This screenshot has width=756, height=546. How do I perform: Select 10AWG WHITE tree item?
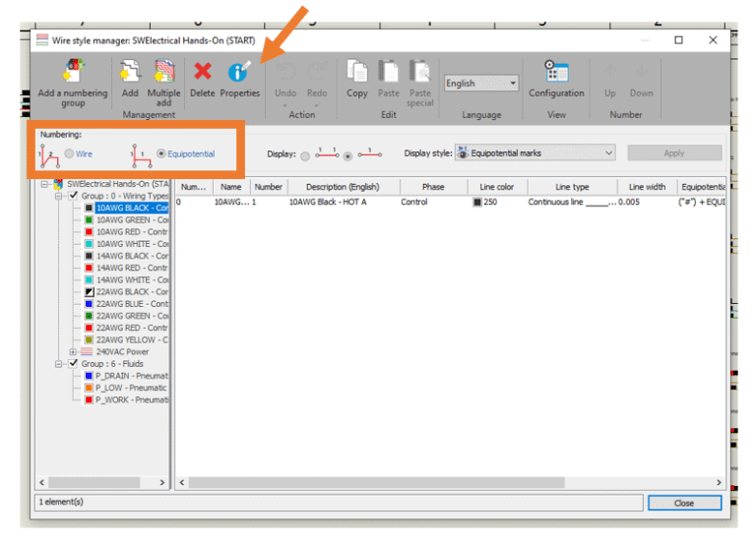132,244
